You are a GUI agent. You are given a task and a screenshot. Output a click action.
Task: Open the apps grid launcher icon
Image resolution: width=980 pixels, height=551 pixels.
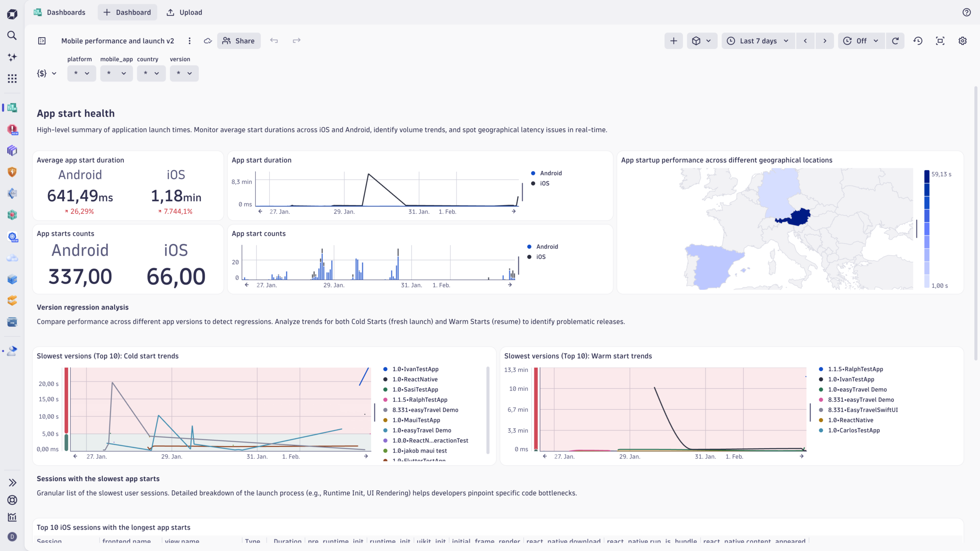[x=12, y=78]
